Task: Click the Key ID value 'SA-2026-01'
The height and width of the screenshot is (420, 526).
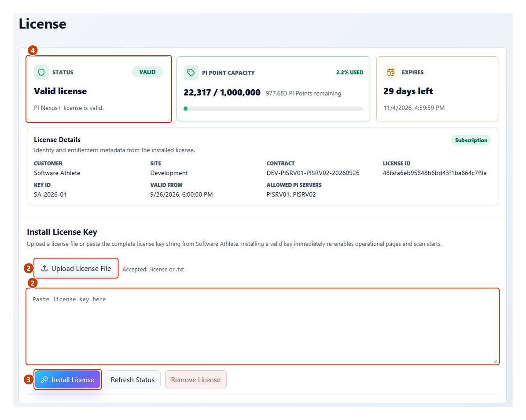Action: pos(50,194)
